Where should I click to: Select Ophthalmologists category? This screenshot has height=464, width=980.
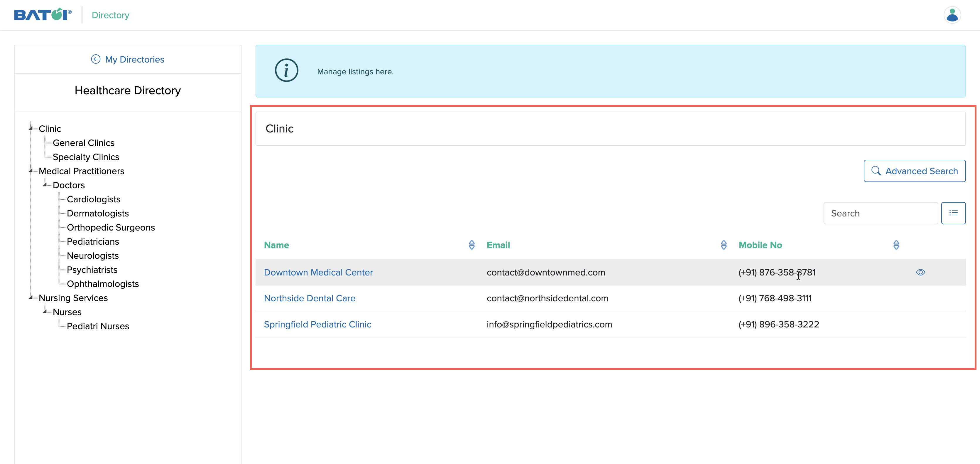(x=103, y=284)
